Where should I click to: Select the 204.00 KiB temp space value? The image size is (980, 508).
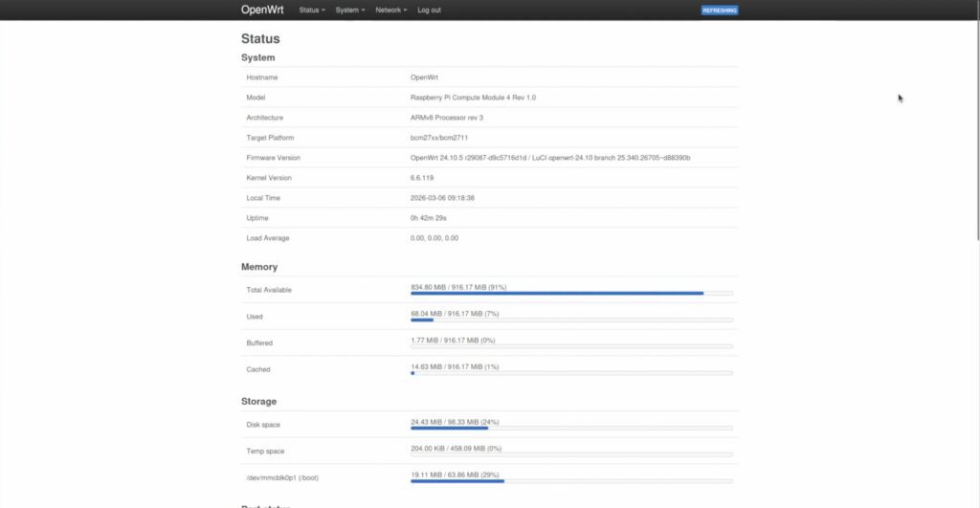click(x=456, y=449)
